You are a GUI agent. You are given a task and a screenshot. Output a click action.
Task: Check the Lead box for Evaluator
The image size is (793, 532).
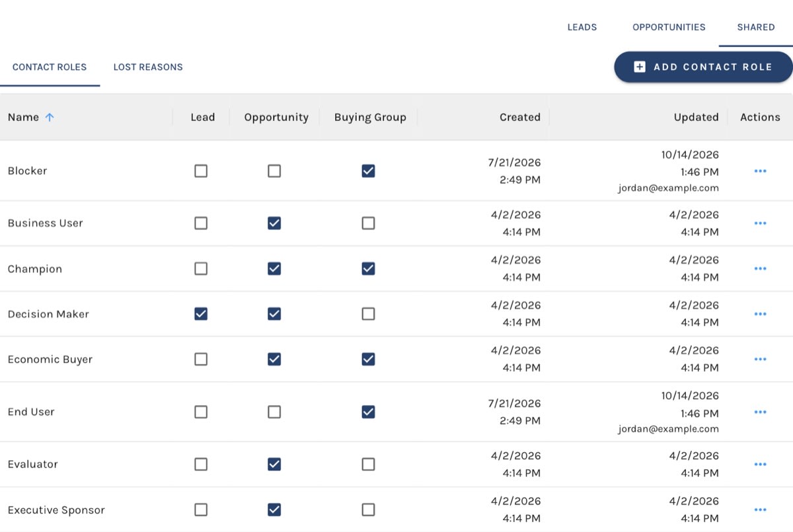(x=201, y=465)
